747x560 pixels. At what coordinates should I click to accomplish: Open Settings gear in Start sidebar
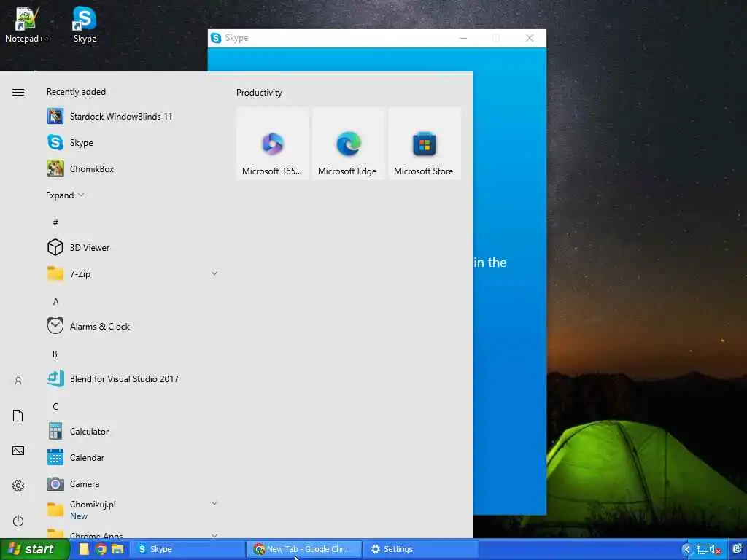(x=18, y=485)
